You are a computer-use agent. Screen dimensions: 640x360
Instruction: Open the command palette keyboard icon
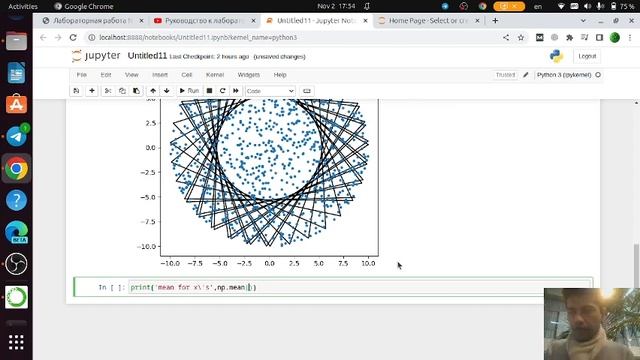point(307,91)
